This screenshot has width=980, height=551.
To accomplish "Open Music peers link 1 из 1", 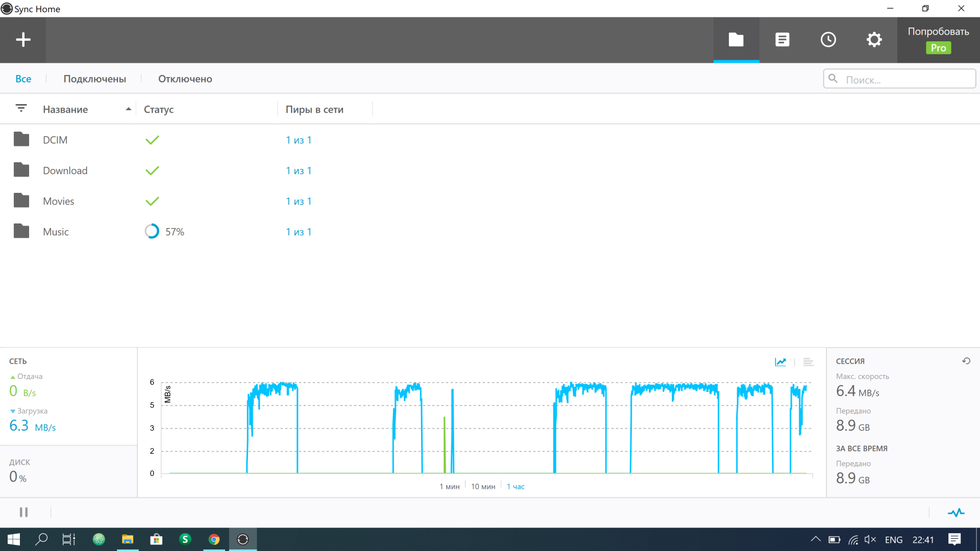I will pos(299,232).
